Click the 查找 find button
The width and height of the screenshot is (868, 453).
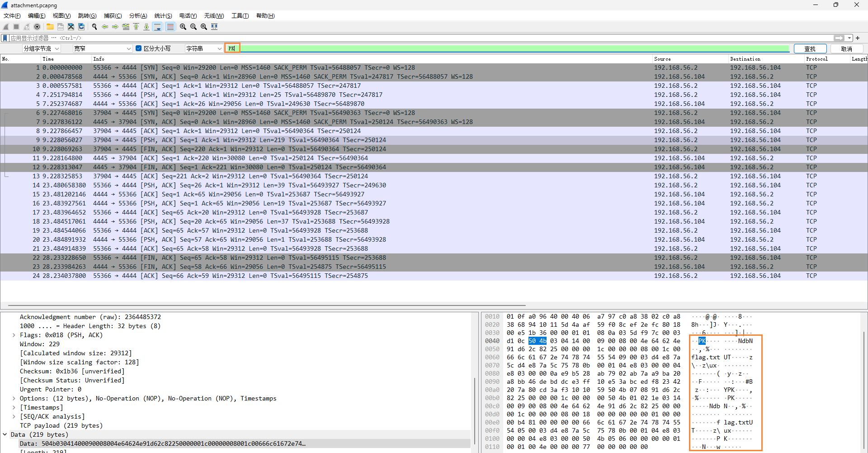(810, 48)
